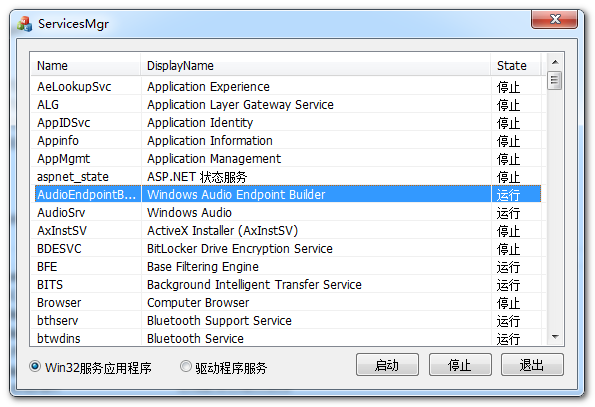Sort list by the DisplayName column header
The height and width of the screenshot is (407, 595).
pyautogui.click(x=316, y=66)
